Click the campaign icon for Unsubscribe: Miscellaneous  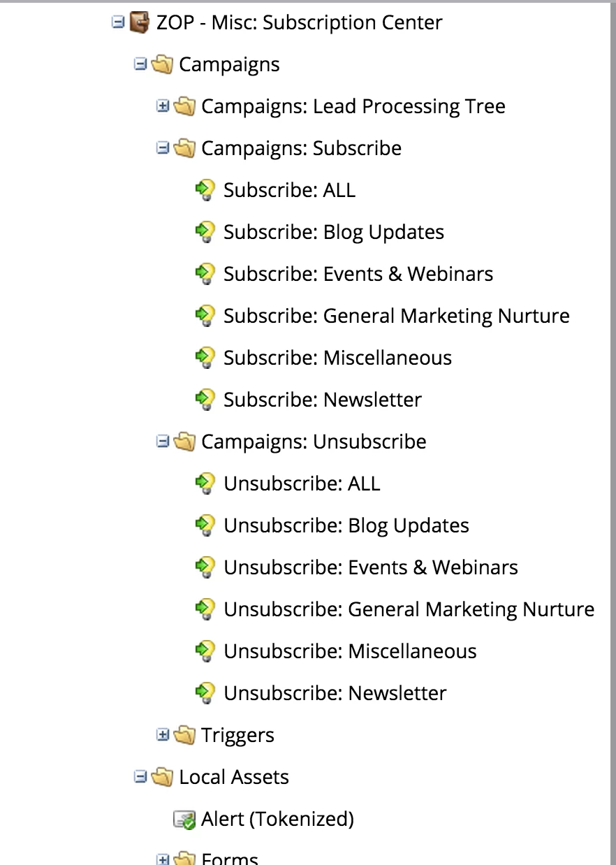(205, 651)
